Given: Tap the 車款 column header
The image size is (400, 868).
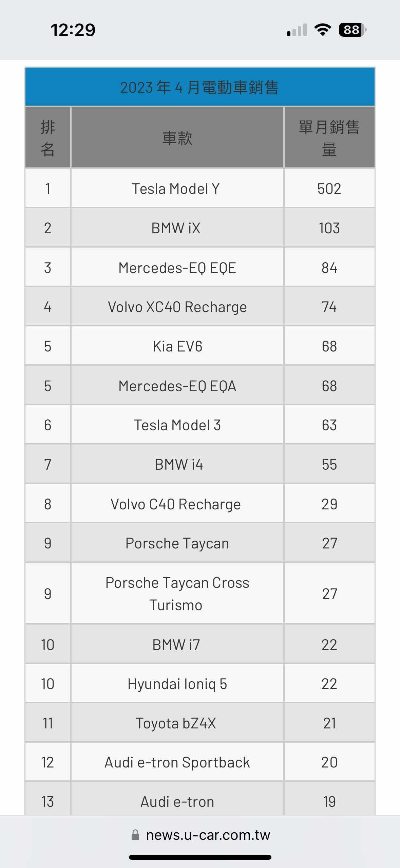Looking at the screenshot, I should [177, 138].
